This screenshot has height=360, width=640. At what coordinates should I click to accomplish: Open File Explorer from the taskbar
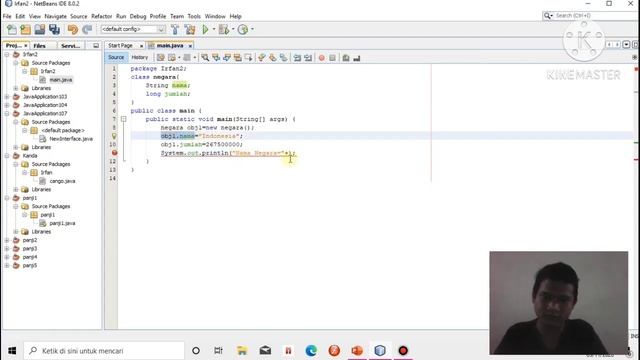(242, 351)
